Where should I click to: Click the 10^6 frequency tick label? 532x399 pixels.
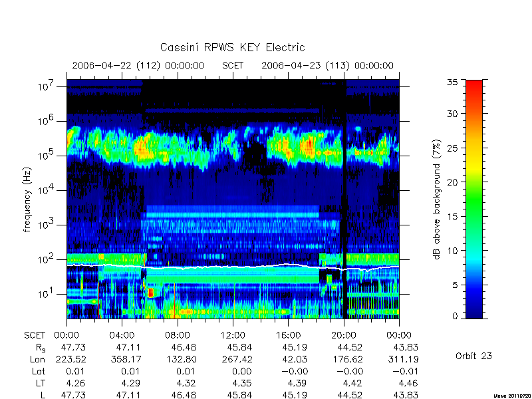click(x=47, y=120)
